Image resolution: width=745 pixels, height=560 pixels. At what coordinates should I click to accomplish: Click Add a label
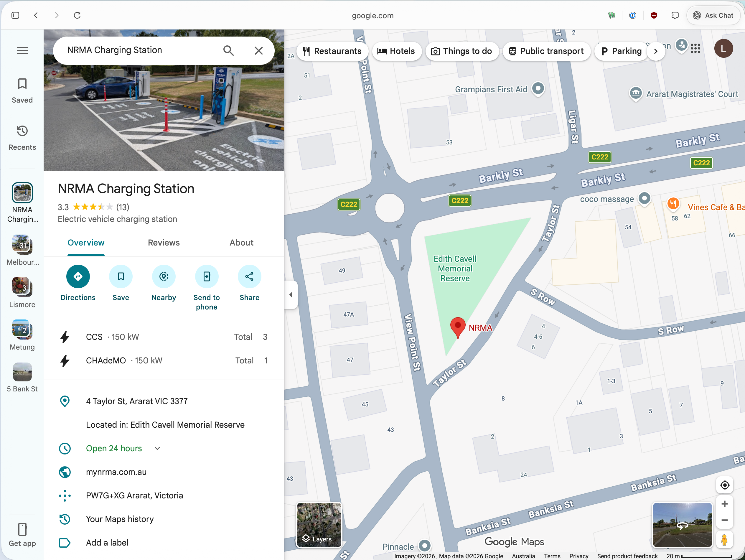coord(107,543)
